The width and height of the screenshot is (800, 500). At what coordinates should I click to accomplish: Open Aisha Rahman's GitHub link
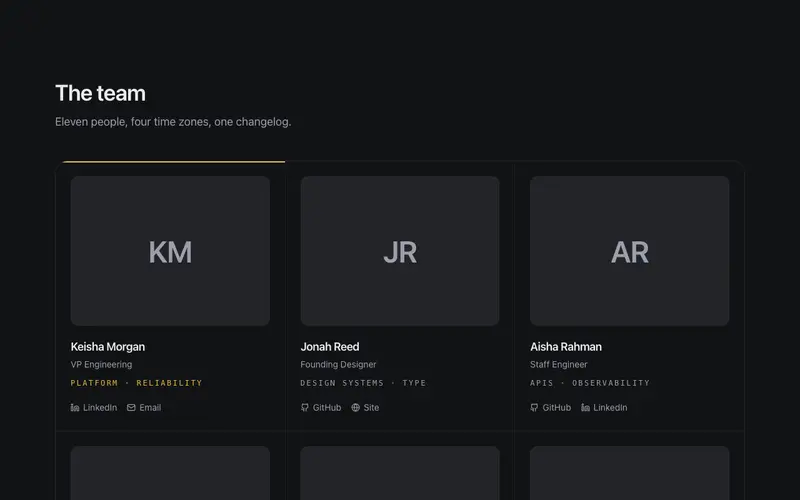(551, 408)
